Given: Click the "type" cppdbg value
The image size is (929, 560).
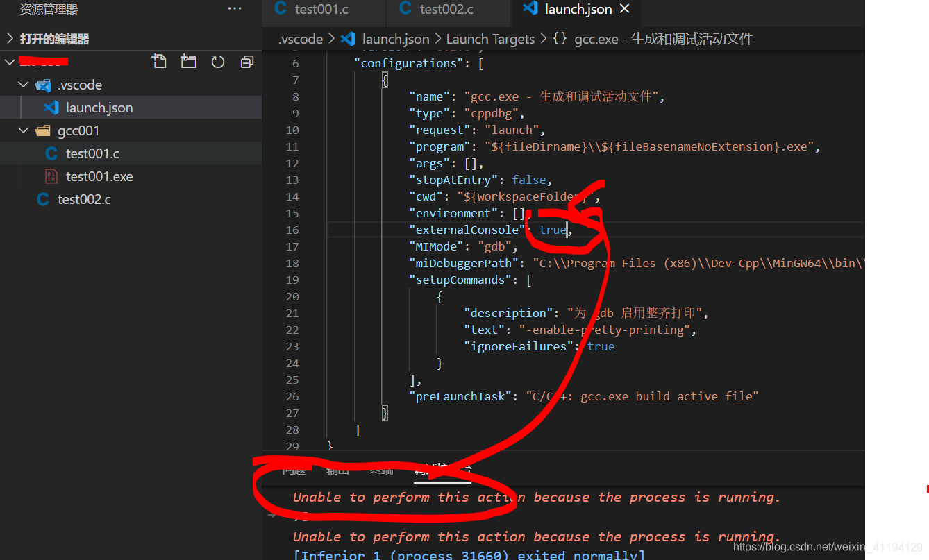Looking at the screenshot, I should pos(491,113).
